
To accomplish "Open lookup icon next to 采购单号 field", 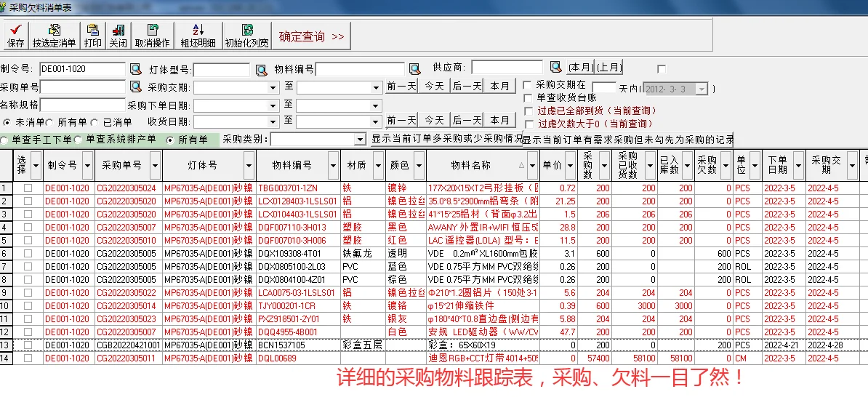I will (136, 87).
